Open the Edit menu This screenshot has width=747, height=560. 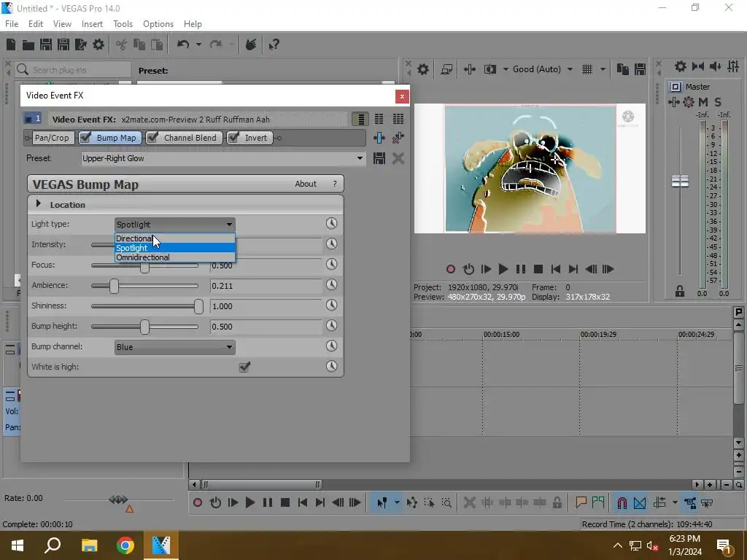pyautogui.click(x=35, y=24)
